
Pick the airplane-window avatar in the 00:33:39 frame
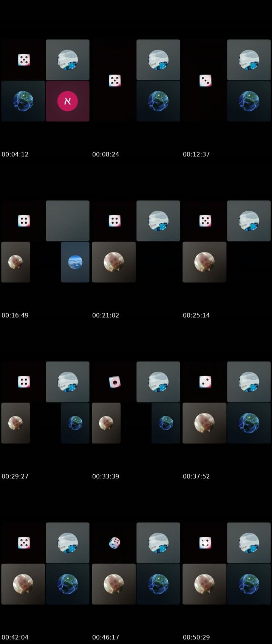158,382
